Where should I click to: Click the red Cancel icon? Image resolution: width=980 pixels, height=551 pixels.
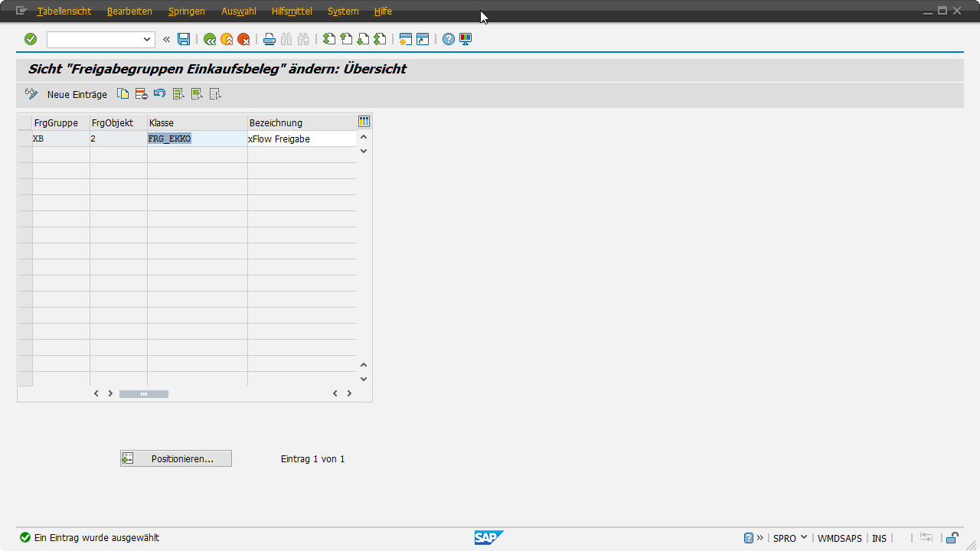tap(243, 39)
